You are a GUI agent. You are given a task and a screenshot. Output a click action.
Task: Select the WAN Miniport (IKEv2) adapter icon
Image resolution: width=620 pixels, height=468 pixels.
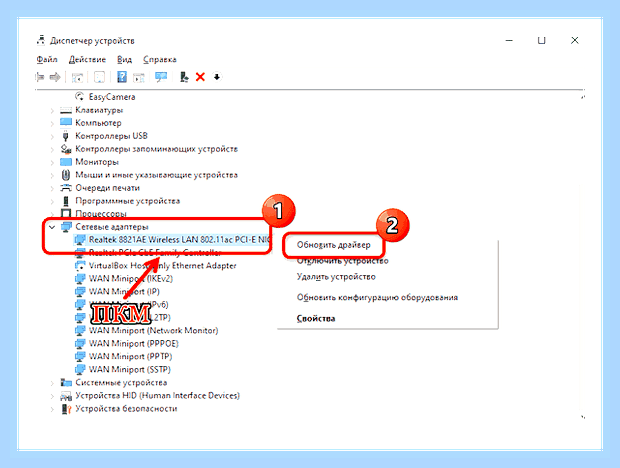point(79,278)
